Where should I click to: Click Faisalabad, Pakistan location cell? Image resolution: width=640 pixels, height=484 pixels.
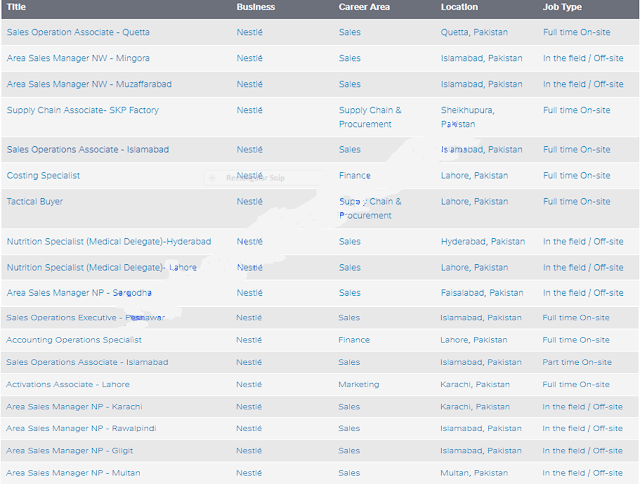[x=482, y=293]
